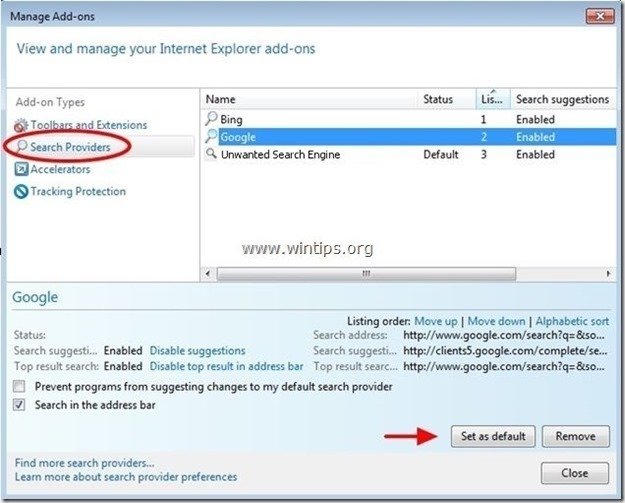This screenshot has width=625, height=503.
Task: Sort by Listing order column header
Action: click(493, 99)
